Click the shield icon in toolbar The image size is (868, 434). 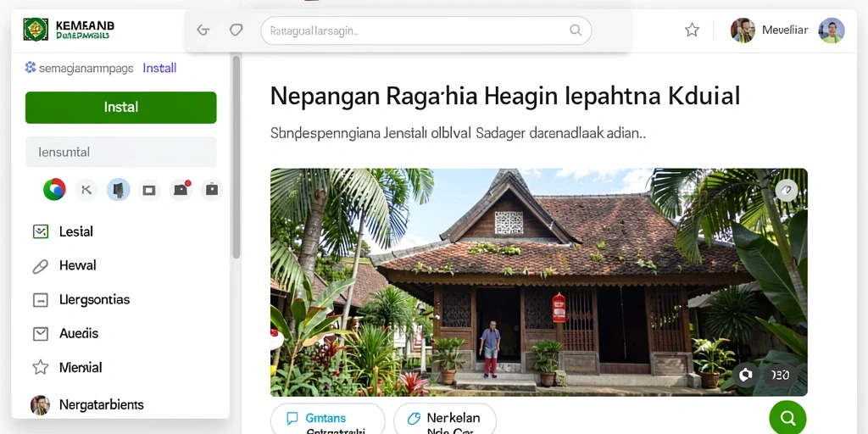tap(236, 30)
